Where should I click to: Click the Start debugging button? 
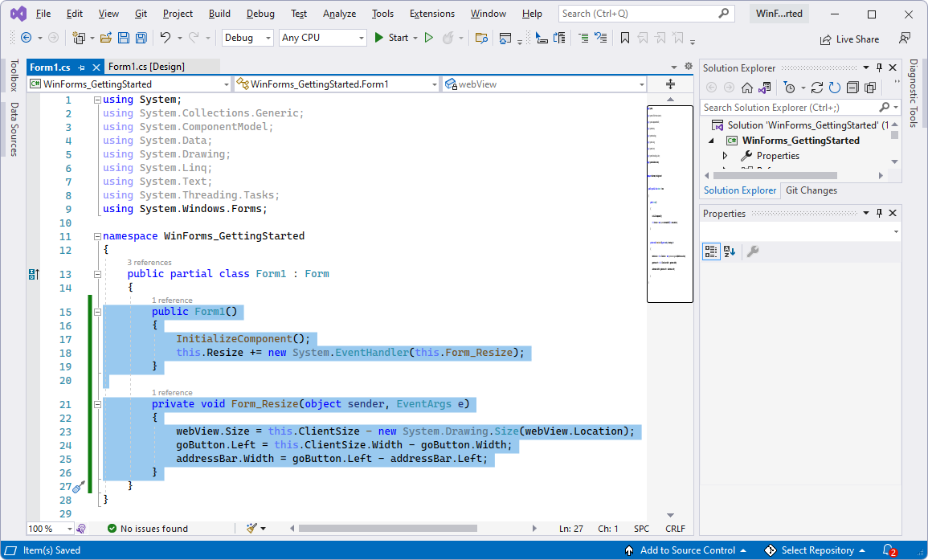pyautogui.click(x=393, y=37)
